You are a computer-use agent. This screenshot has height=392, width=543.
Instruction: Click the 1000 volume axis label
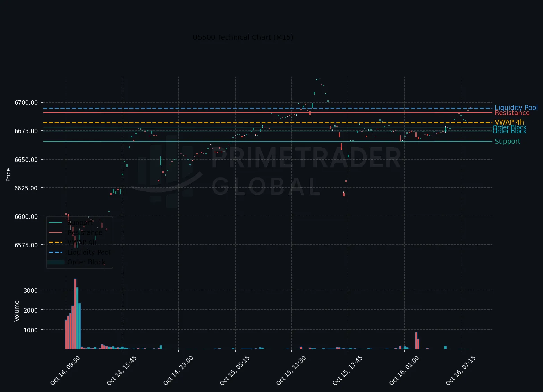pyautogui.click(x=31, y=330)
